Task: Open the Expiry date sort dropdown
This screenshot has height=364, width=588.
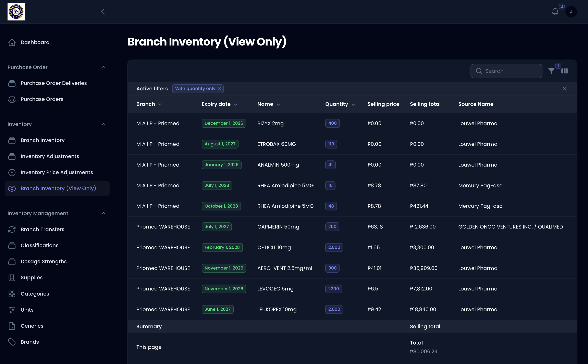Action: [x=236, y=104]
